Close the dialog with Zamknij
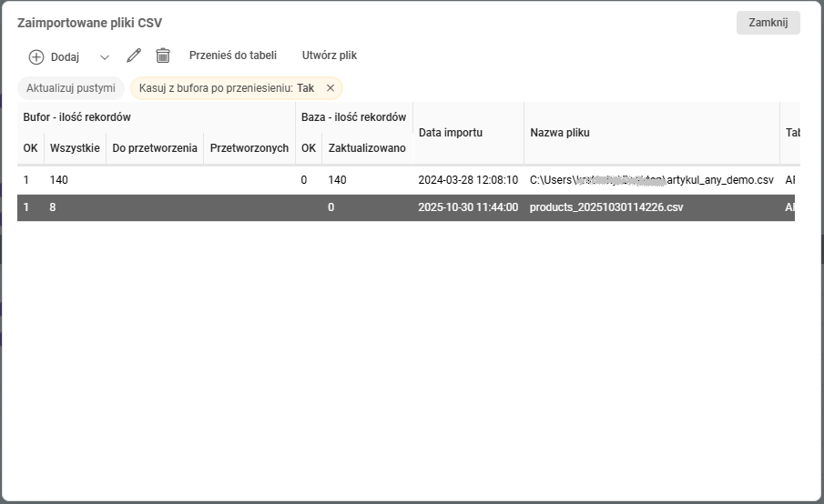This screenshot has width=824, height=504. (x=768, y=23)
